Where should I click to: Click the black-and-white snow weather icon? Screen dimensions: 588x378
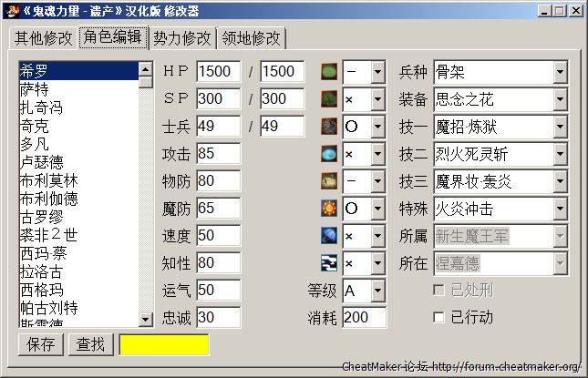tap(329, 263)
